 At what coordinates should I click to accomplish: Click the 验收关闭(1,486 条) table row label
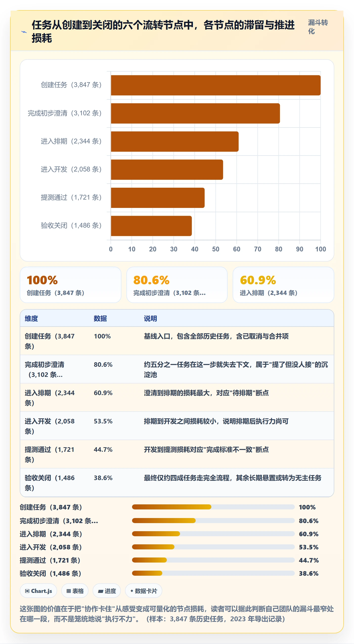[50, 483]
